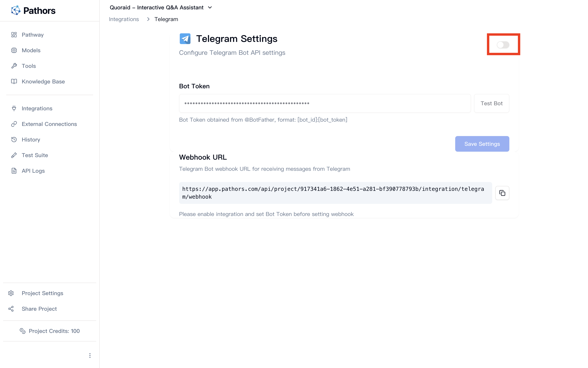Click the Pathors logo

click(x=33, y=10)
